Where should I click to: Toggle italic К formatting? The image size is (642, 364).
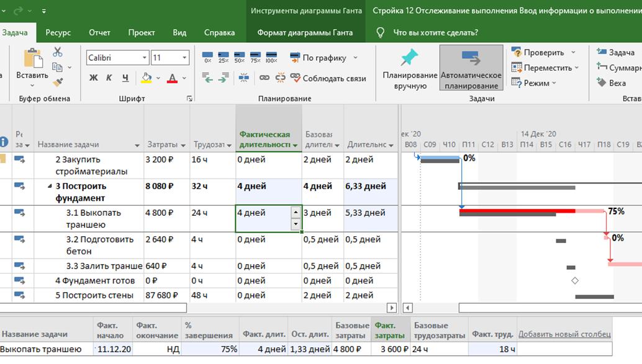[x=109, y=78]
